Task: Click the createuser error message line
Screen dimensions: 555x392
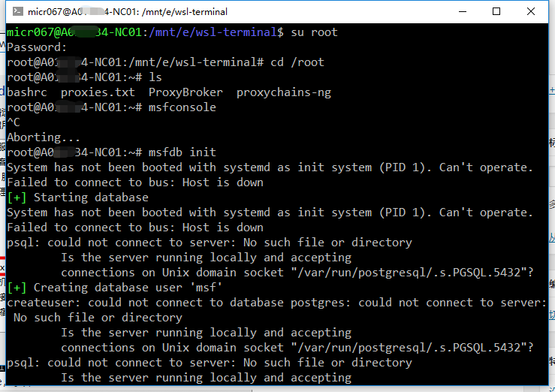Action: point(277,303)
